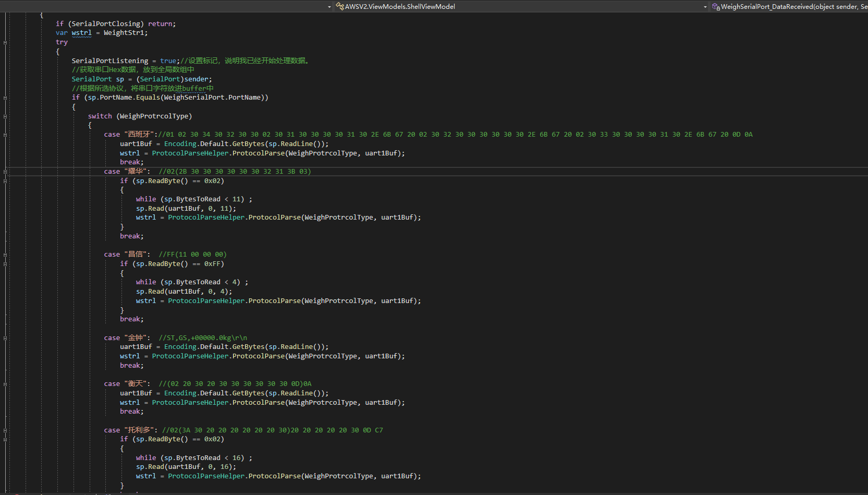Collapse the case "衡天" region
This screenshot has width=868, height=495.
pos(5,384)
